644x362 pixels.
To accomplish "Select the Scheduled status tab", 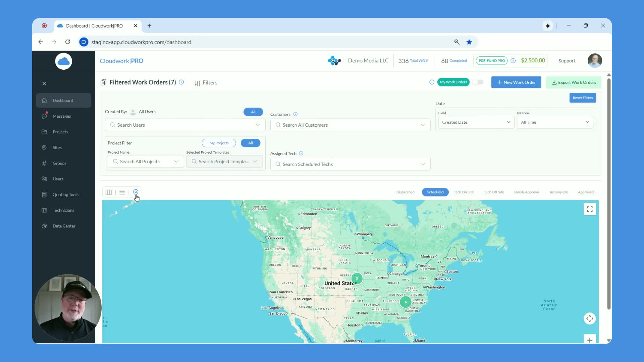I will point(435,192).
